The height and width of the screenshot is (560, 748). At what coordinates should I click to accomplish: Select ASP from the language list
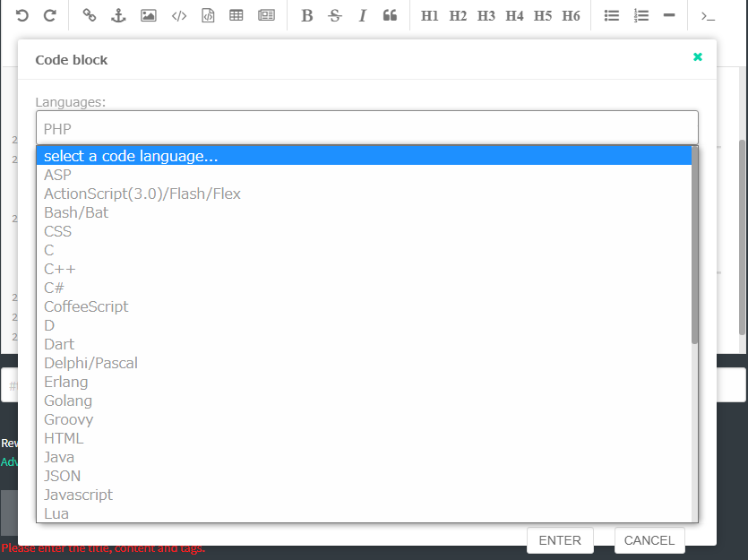[364, 175]
